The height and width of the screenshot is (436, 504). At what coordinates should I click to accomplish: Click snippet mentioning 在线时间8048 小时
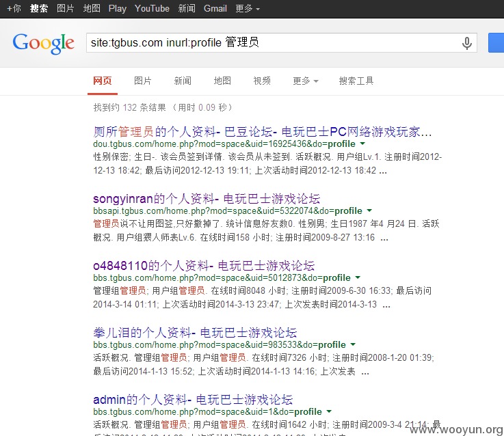(263, 297)
